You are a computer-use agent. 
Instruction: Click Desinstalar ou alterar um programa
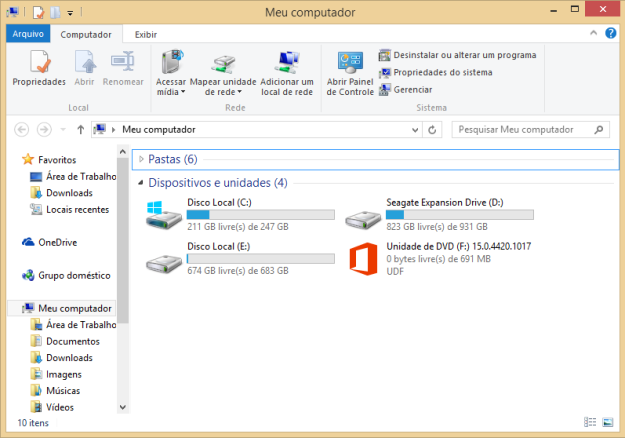(x=457, y=55)
